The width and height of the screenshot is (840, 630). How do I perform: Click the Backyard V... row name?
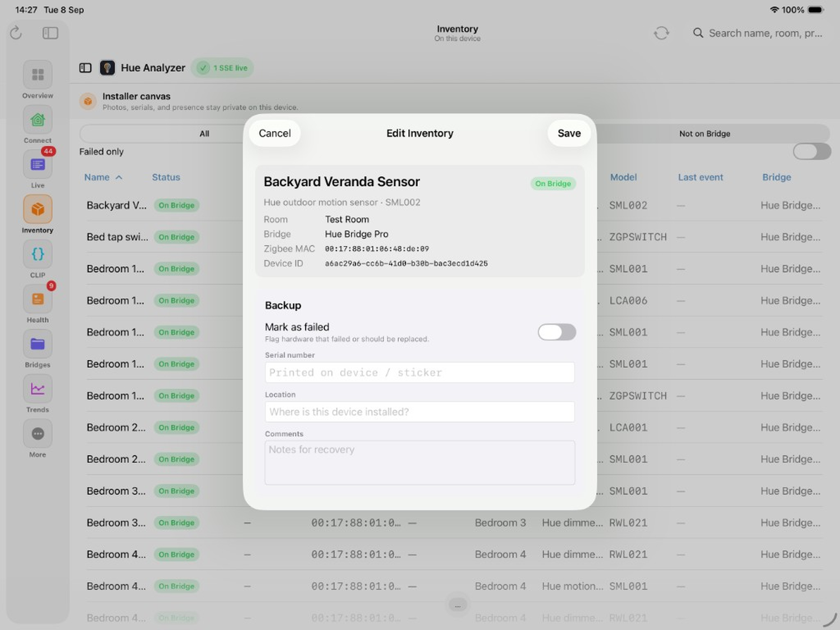point(117,205)
